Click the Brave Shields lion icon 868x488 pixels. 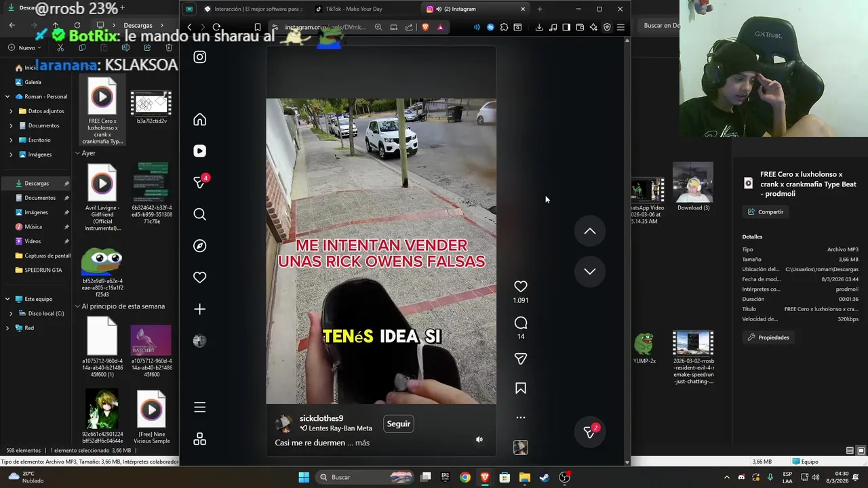coord(425,27)
